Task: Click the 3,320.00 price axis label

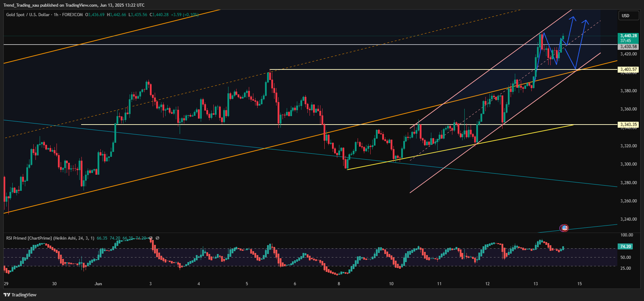Action: pyautogui.click(x=629, y=146)
